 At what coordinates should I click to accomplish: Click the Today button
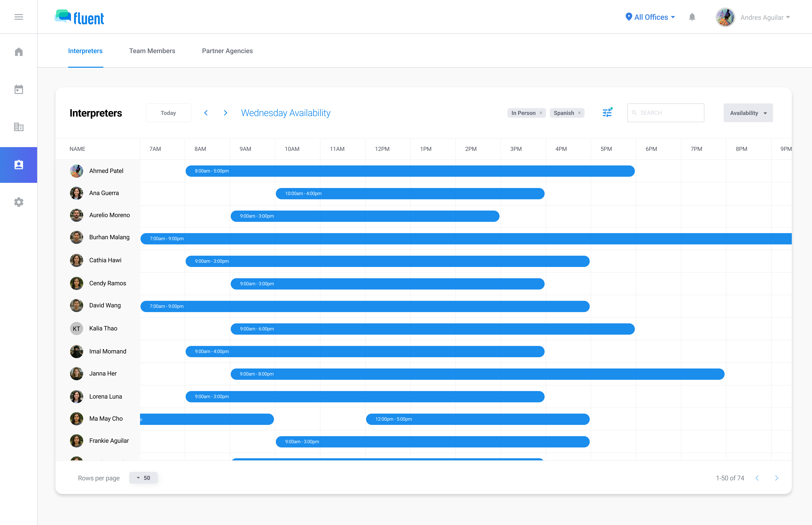[168, 112]
